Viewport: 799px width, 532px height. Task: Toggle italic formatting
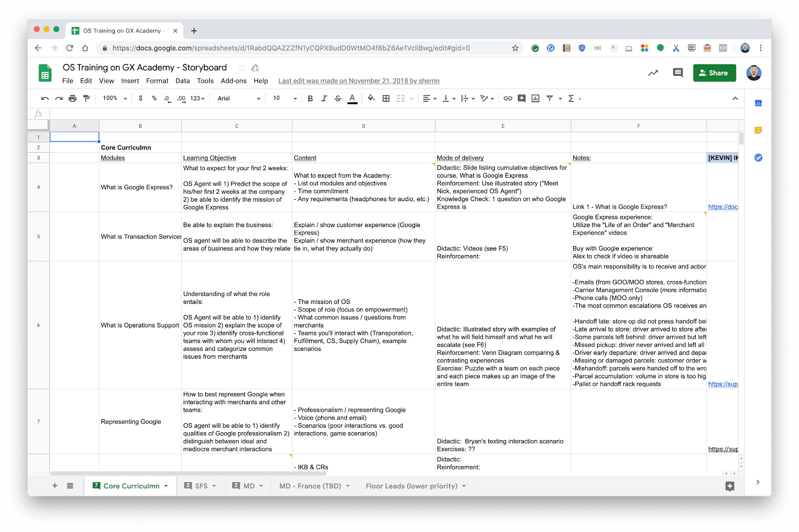324,99
